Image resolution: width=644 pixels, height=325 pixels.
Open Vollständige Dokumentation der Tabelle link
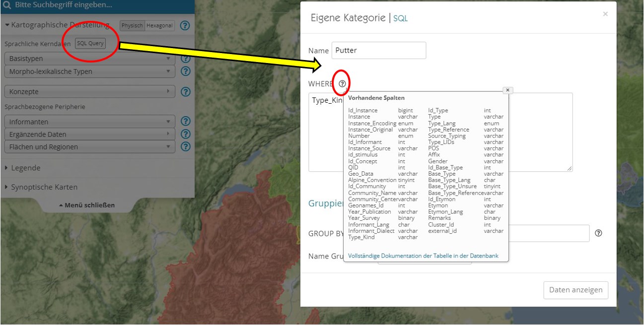(423, 256)
